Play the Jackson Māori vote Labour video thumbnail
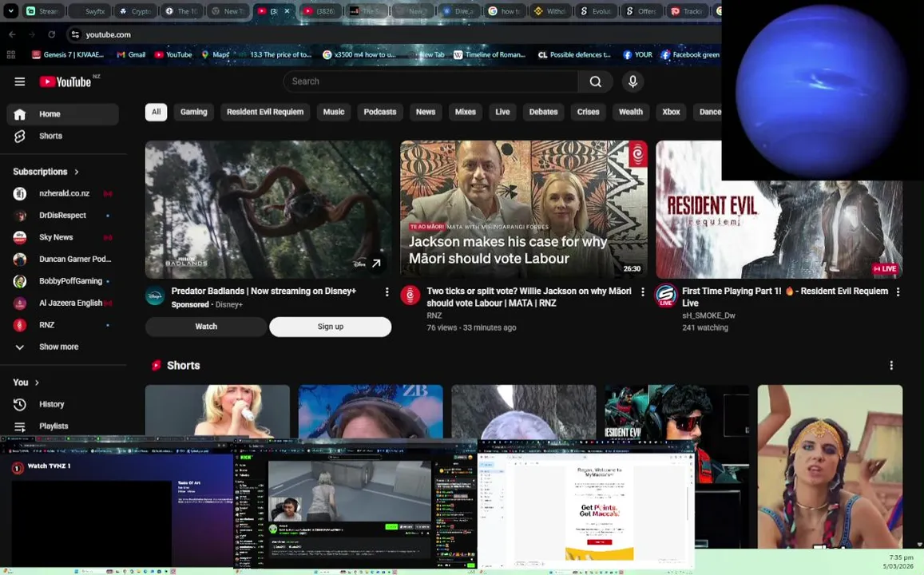The width and height of the screenshot is (924, 575). pos(524,209)
